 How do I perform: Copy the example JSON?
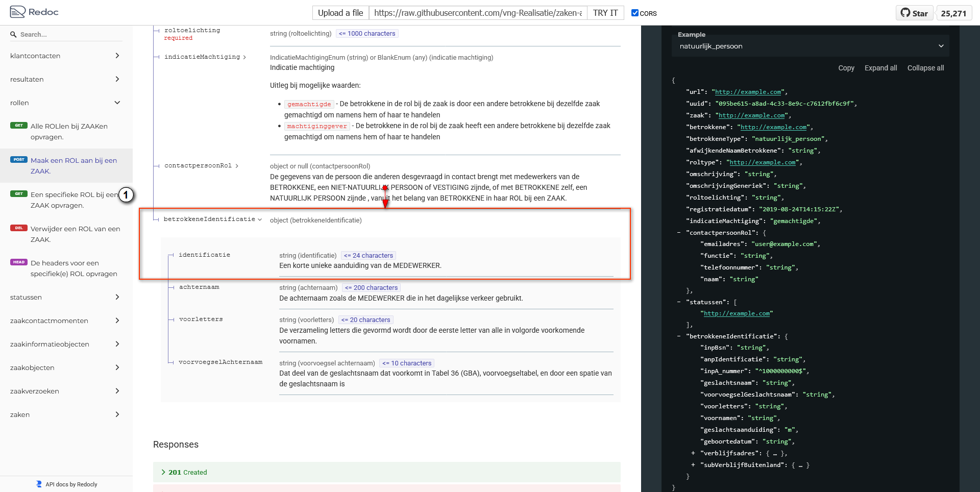(x=846, y=68)
